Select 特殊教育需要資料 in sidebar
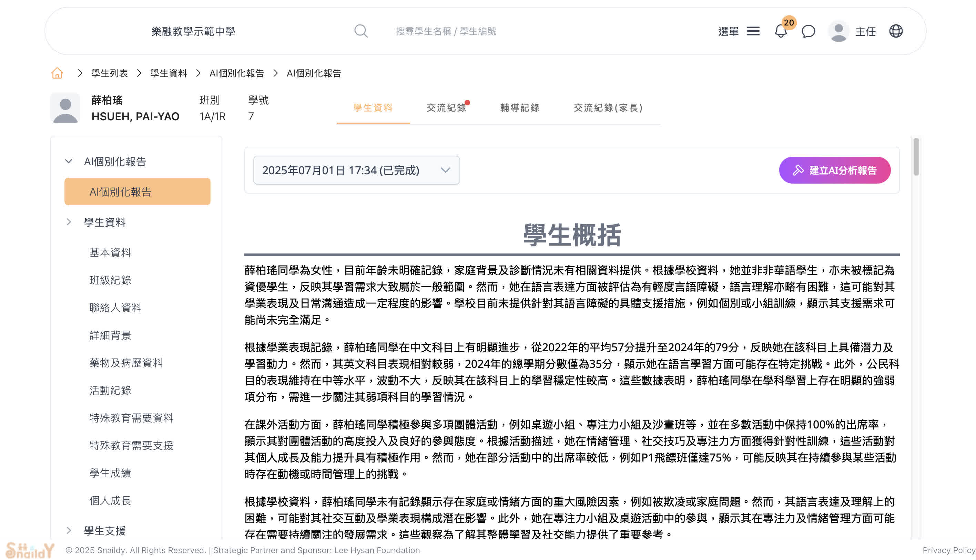The width and height of the screenshot is (976, 560). point(131,418)
